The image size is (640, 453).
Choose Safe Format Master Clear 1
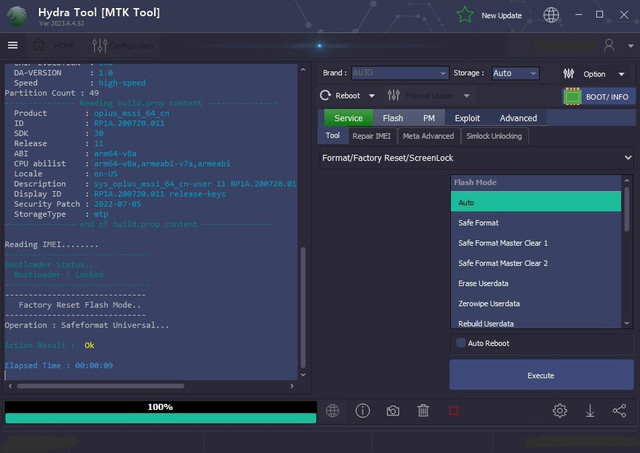(x=536, y=243)
